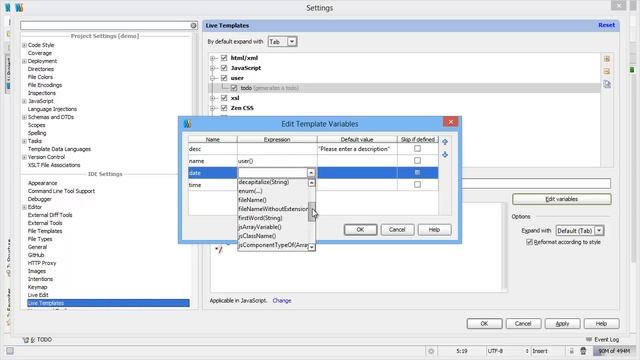Move variable up with the up arrow
This screenshot has height=360, width=640.
(445, 142)
